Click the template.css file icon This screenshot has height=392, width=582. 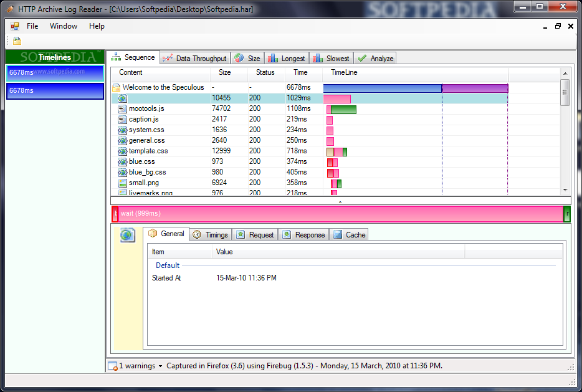(123, 151)
